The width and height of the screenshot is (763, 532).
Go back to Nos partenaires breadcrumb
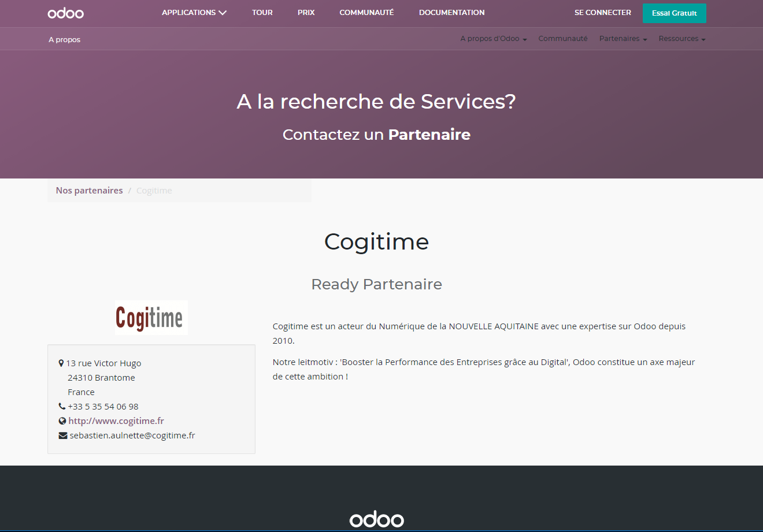click(90, 191)
